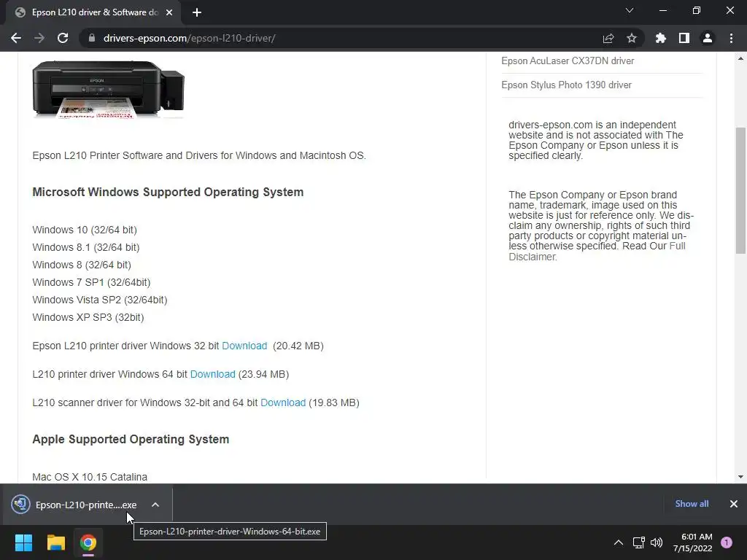The width and height of the screenshot is (747, 560).
Task: Click the 'Windows 7 SP1 (32/64bit)' text
Action: pyautogui.click(x=91, y=282)
